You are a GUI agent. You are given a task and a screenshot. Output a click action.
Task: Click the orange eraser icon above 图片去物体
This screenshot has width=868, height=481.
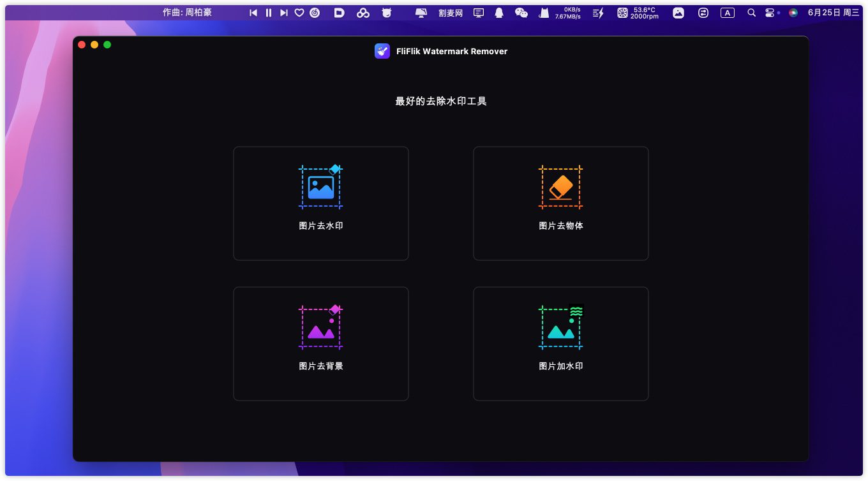point(561,187)
